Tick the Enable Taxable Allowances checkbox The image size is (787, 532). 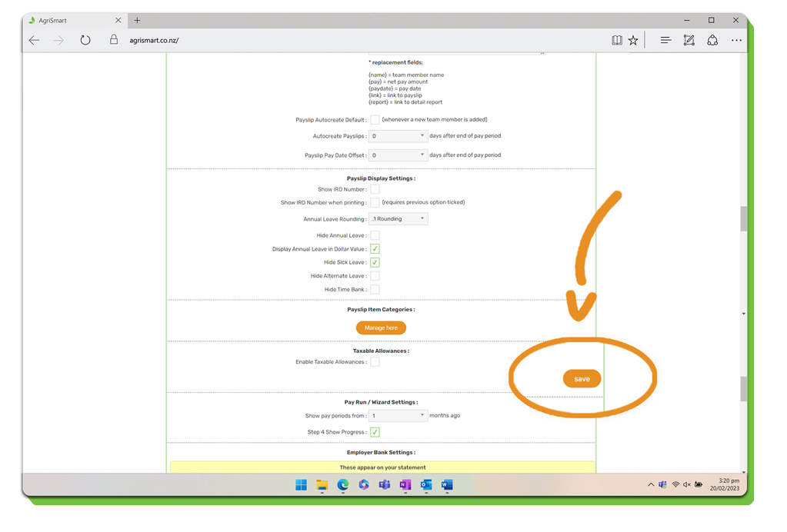click(x=375, y=361)
